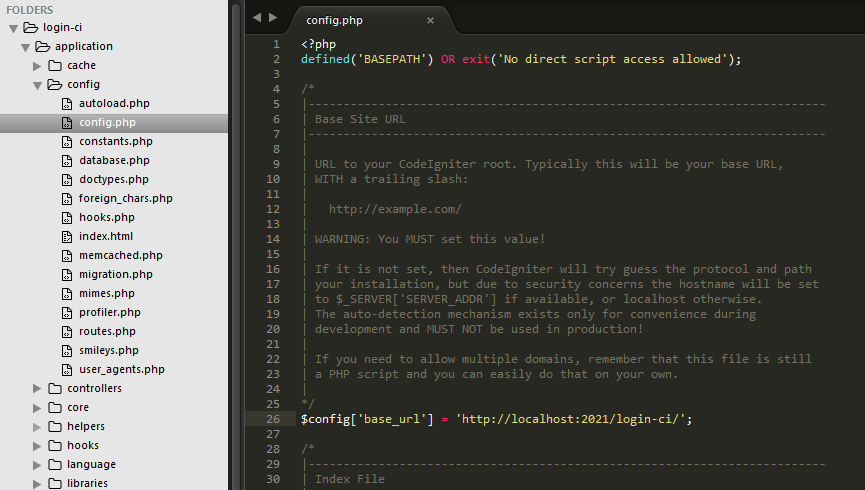Open index.html in the config folder

click(x=106, y=237)
